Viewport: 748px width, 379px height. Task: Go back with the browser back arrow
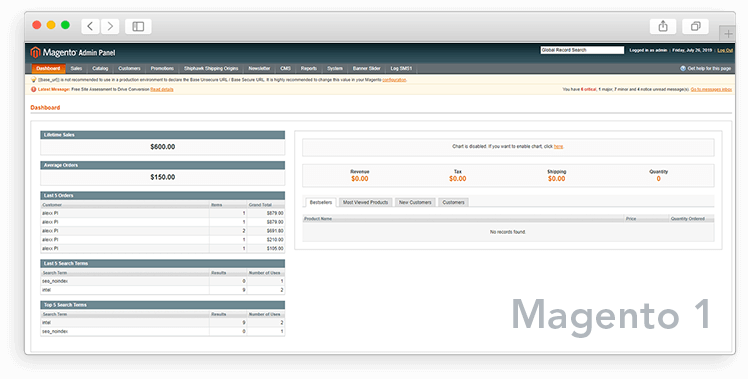[x=90, y=26]
